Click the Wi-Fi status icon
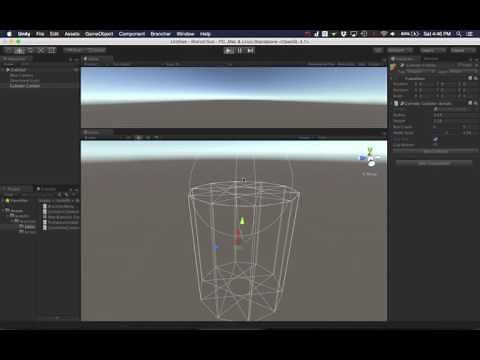The width and height of the screenshot is (480, 360). pyautogui.click(x=384, y=34)
